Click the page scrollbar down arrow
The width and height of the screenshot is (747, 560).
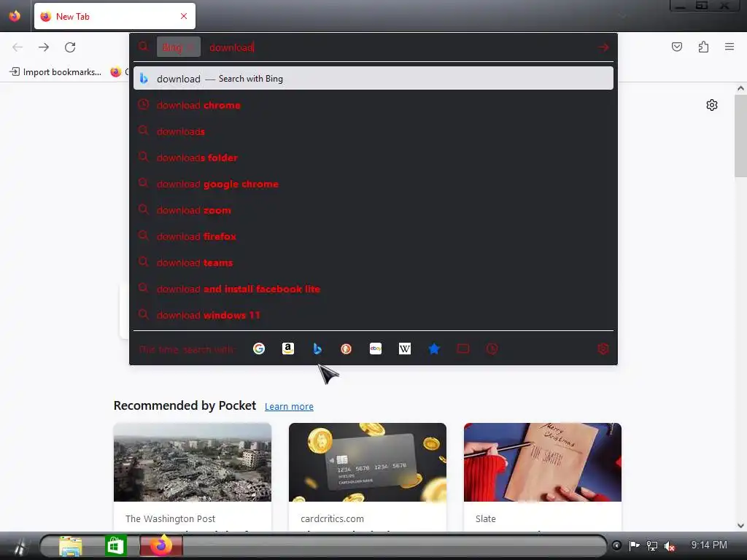tap(740, 526)
